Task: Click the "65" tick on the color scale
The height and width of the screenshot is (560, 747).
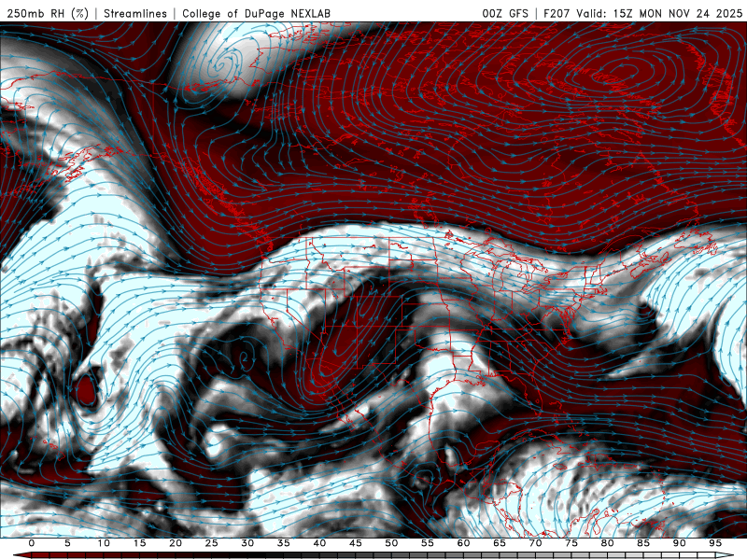Action: [x=500, y=543]
